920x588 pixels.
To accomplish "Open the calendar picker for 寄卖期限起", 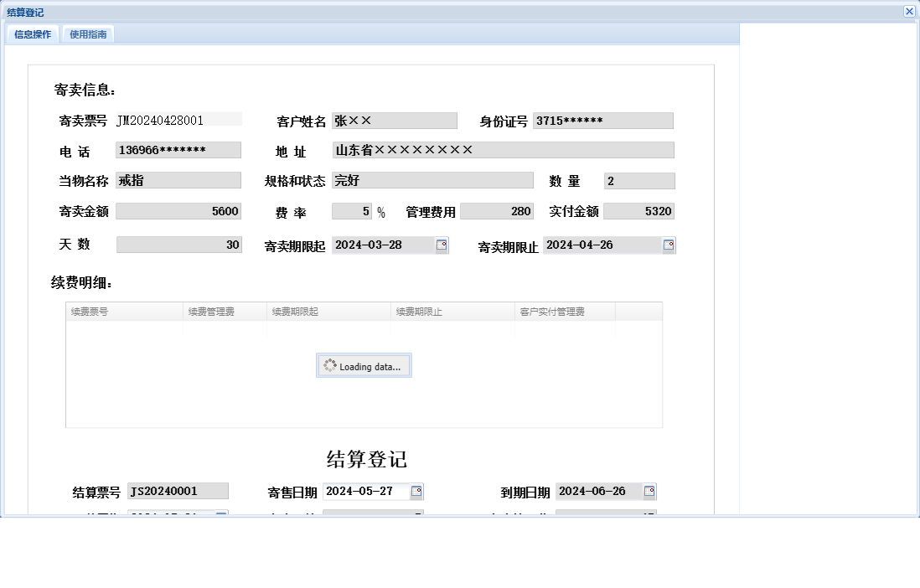I will pyautogui.click(x=443, y=245).
